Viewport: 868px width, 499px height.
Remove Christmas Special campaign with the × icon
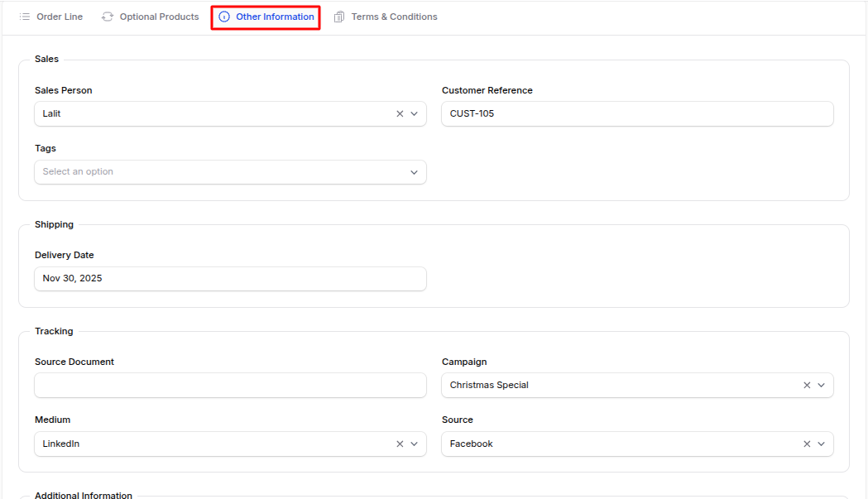[x=807, y=385]
